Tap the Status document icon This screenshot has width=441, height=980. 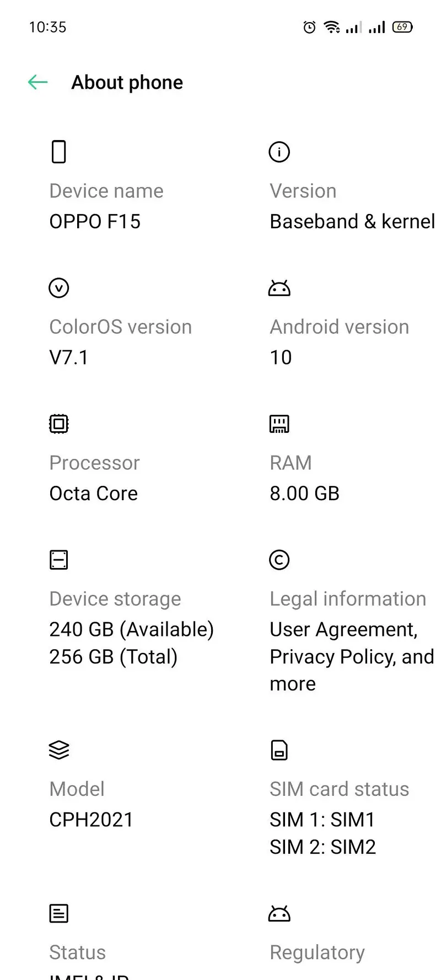coord(59,914)
